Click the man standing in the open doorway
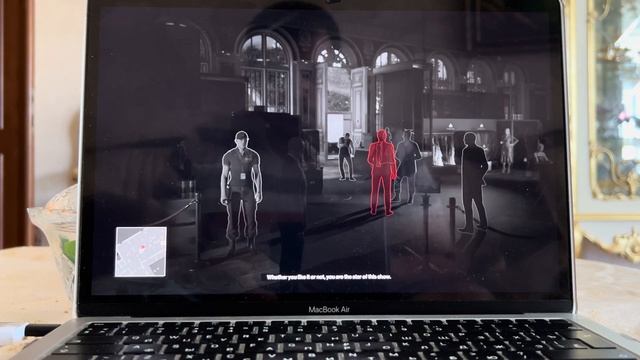The height and width of the screenshot is (360, 640). 346,157
